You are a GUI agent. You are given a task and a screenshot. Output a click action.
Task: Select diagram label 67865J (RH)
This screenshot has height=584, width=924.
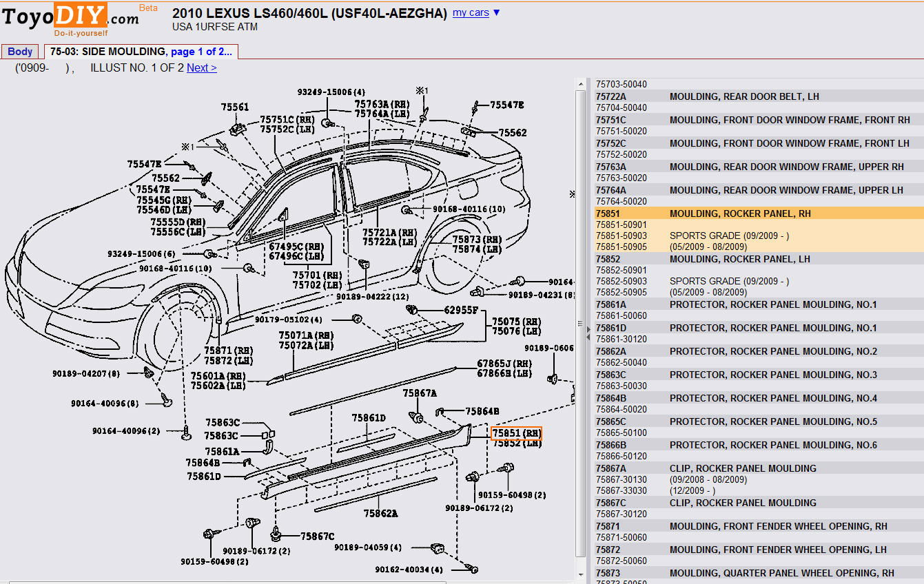coord(504,364)
